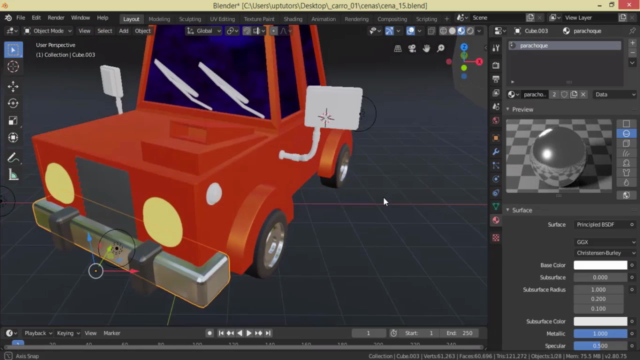
Task: Open Object Mode dropdown
Action: (47, 31)
